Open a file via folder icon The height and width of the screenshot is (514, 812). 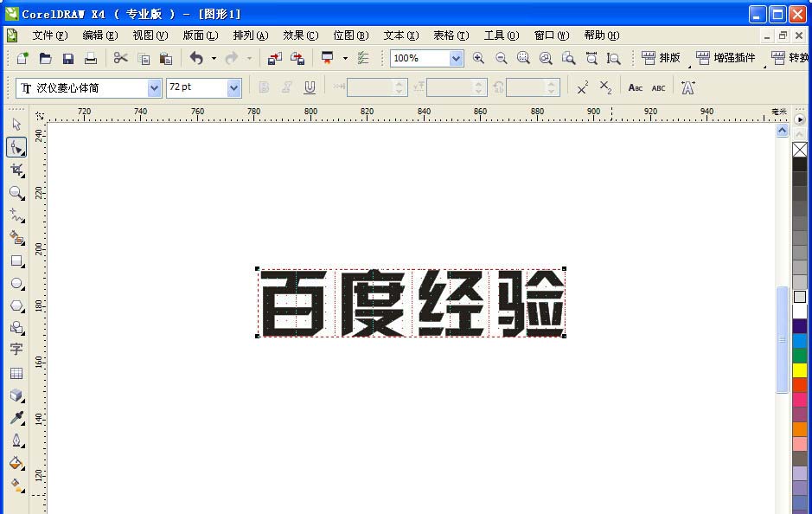click(46, 58)
